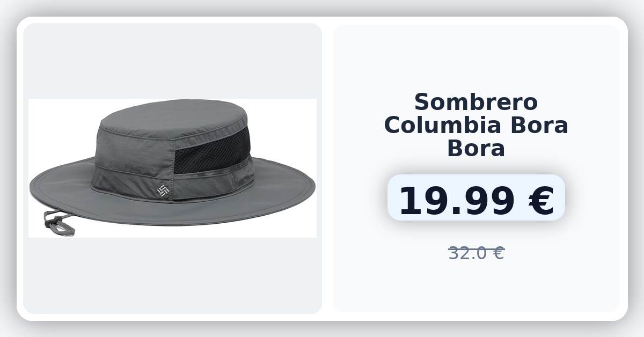Open the Sombrero Columbia Bora Bora title
This screenshot has height=337, width=644.
476,125
